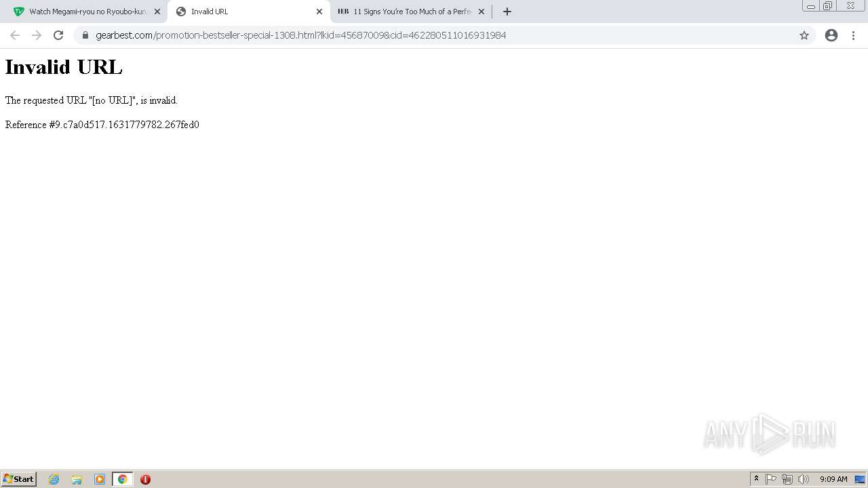The height and width of the screenshot is (488, 868).
Task: Launch Internet Explorer from taskbar
Action: click(x=54, y=479)
